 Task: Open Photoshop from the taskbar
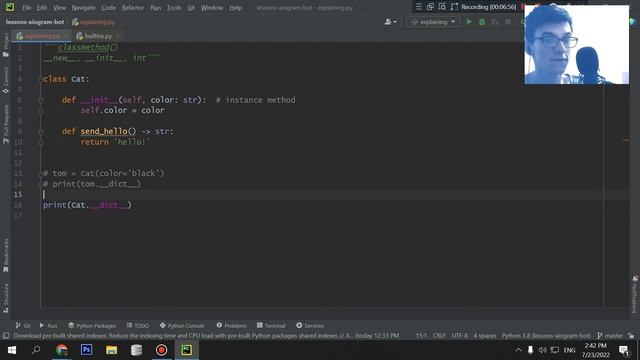coord(87,350)
